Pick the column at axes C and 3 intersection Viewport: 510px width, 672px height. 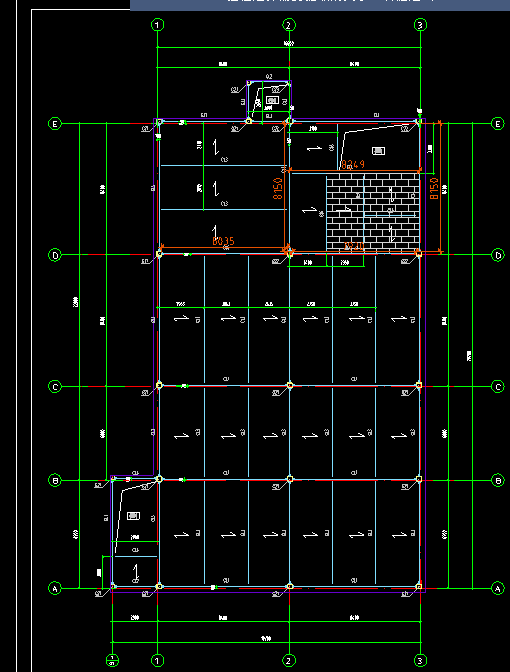(x=419, y=385)
